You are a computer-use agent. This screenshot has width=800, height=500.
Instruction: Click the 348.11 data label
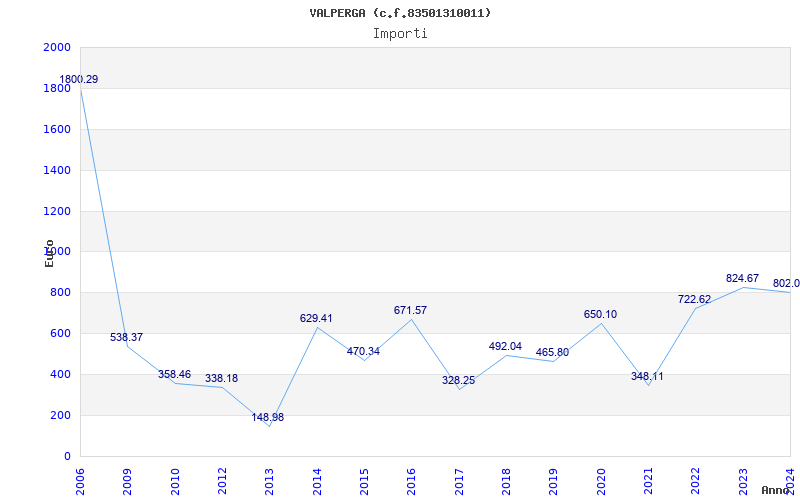(647, 377)
